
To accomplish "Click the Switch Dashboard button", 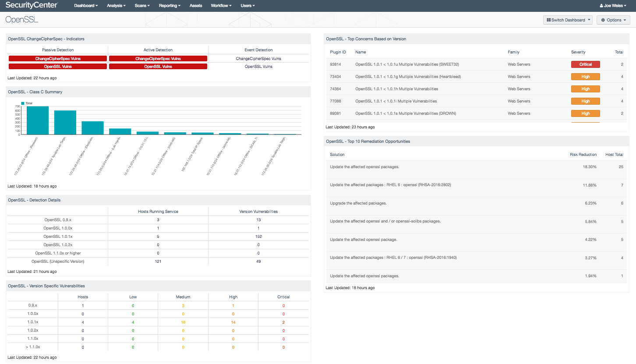I will click(x=568, y=20).
